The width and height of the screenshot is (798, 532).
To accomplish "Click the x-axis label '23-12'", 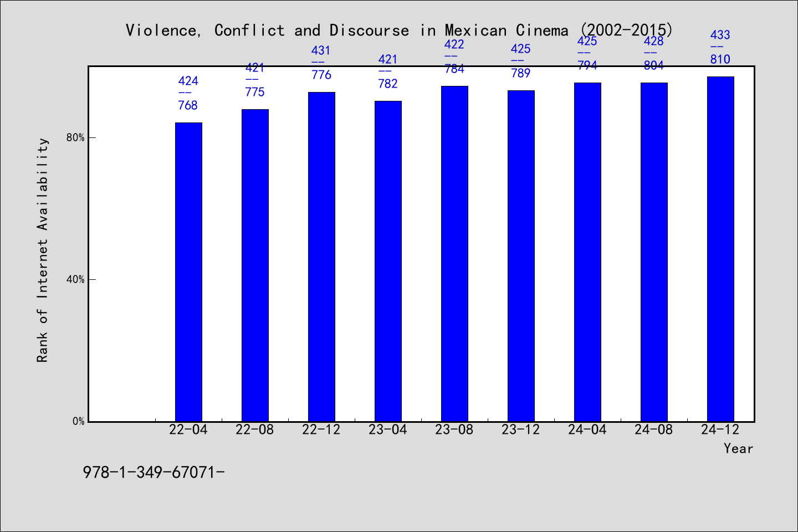I will click(x=521, y=429).
